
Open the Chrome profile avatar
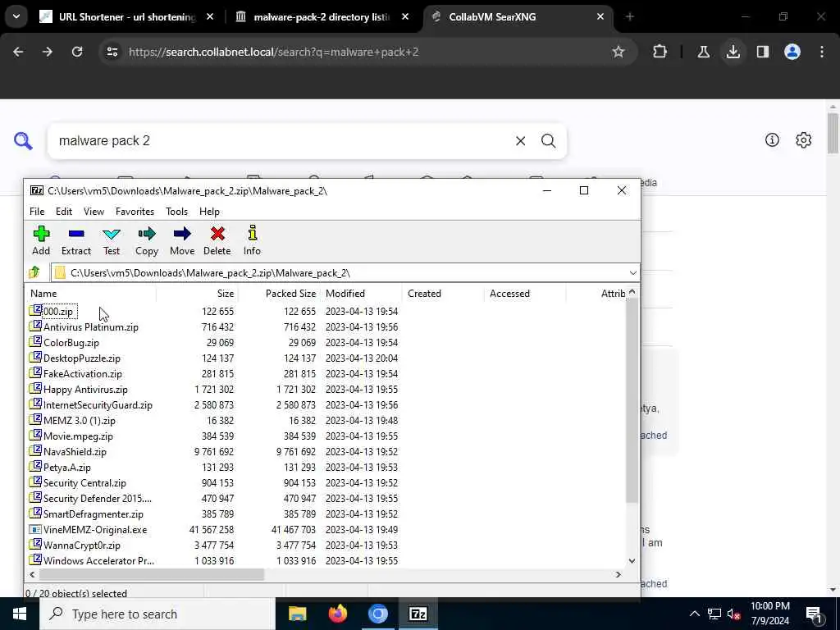(792, 52)
